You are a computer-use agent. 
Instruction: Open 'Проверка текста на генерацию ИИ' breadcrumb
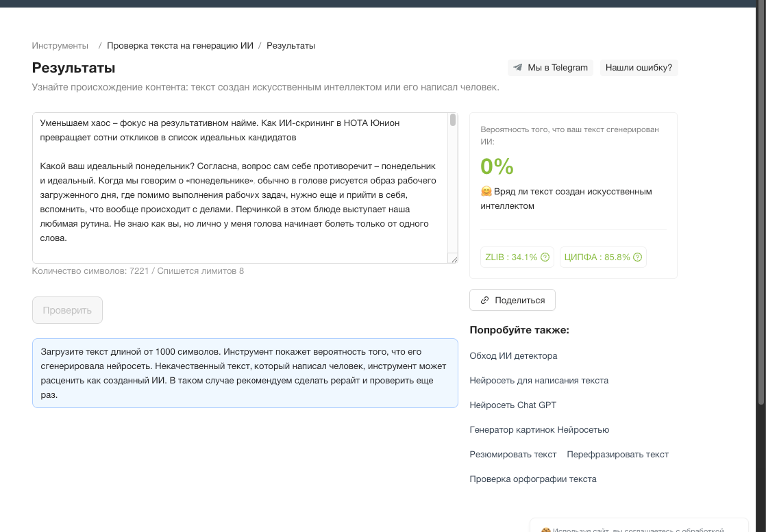coord(182,45)
